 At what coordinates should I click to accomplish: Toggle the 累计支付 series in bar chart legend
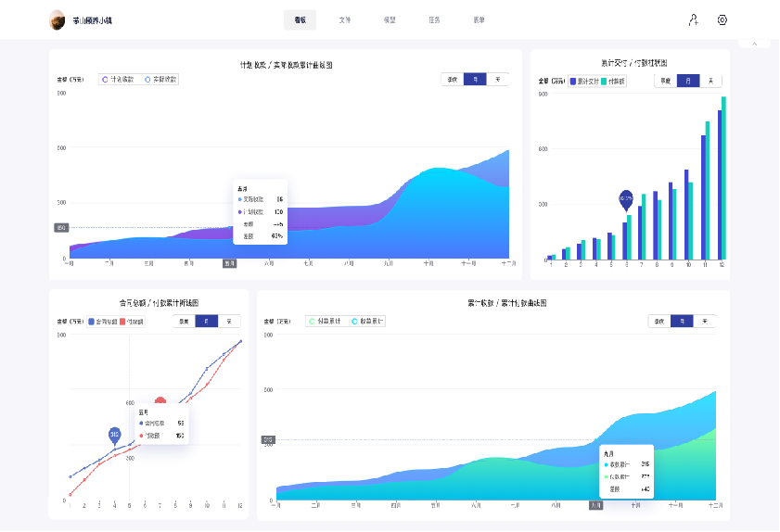(586, 82)
